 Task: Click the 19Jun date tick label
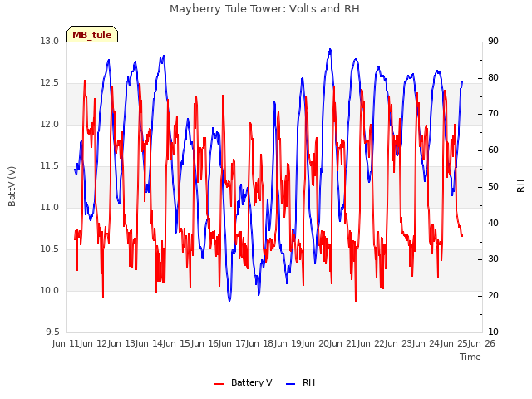[x=303, y=343]
